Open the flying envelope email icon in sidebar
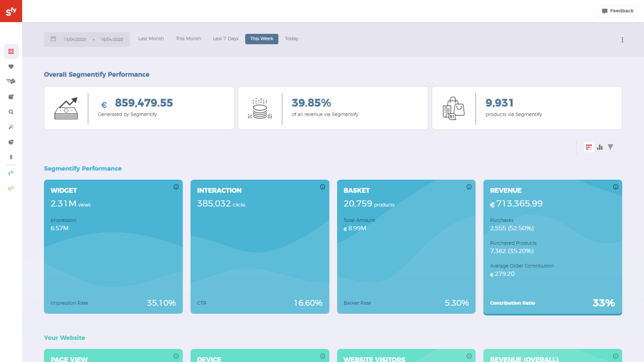This screenshot has width=644, height=362. [11, 81]
